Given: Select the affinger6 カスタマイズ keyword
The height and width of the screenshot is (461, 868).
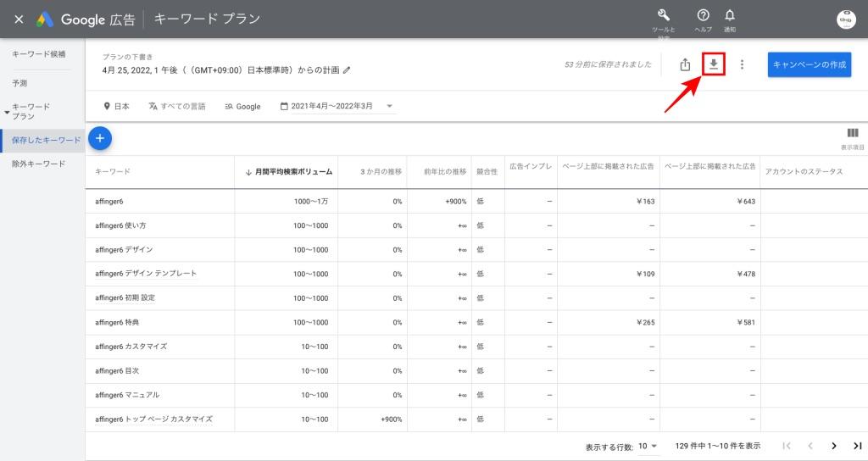Looking at the screenshot, I should click(131, 347).
